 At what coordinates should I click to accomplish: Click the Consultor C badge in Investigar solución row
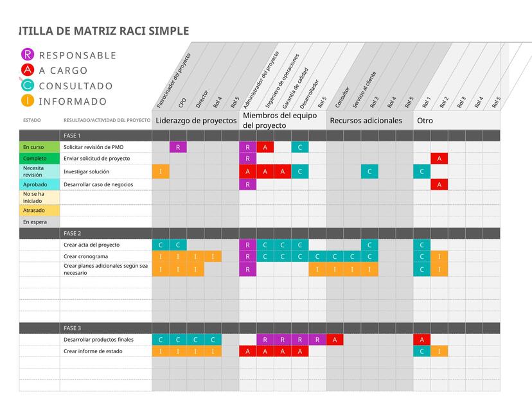click(x=369, y=171)
